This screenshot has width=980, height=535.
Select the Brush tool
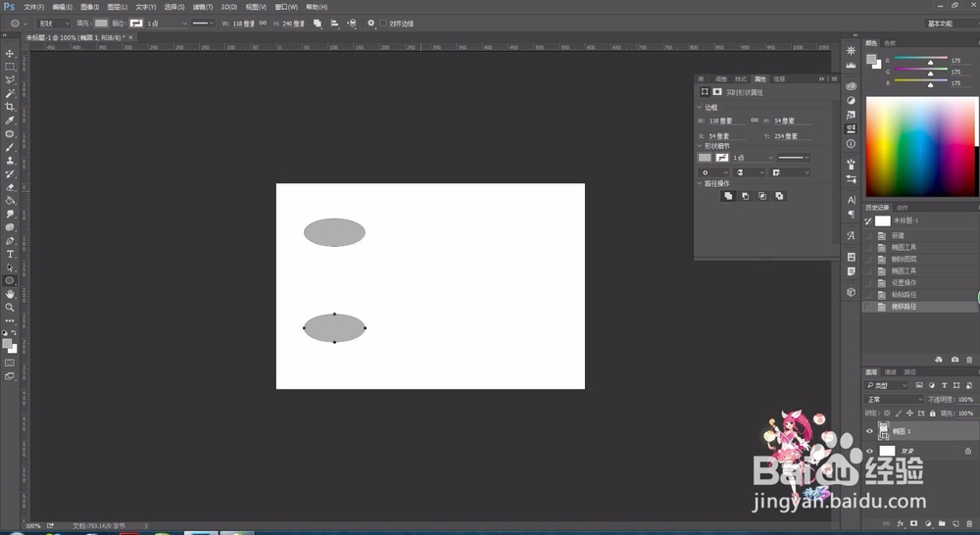(10, 147)
